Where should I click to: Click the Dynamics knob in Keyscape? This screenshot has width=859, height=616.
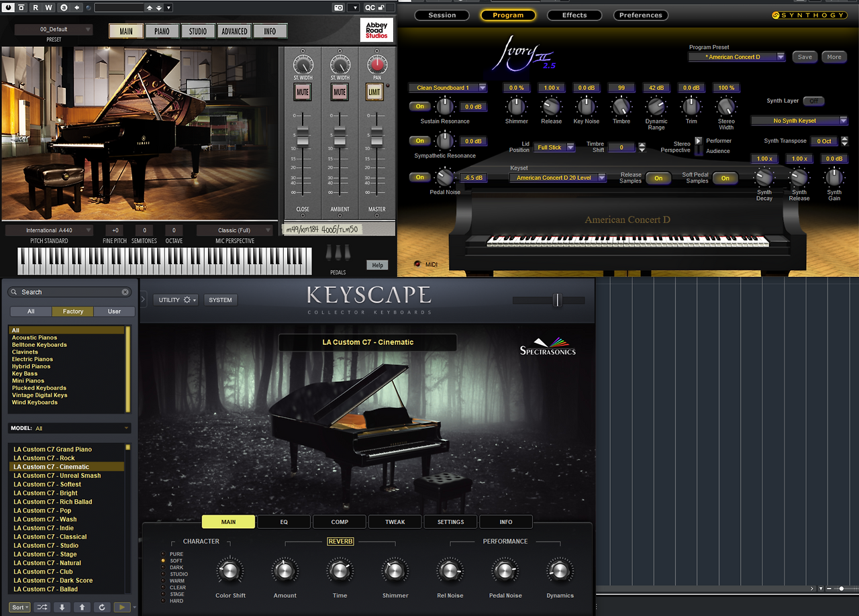pyautogui.click(x=560, y=571)
